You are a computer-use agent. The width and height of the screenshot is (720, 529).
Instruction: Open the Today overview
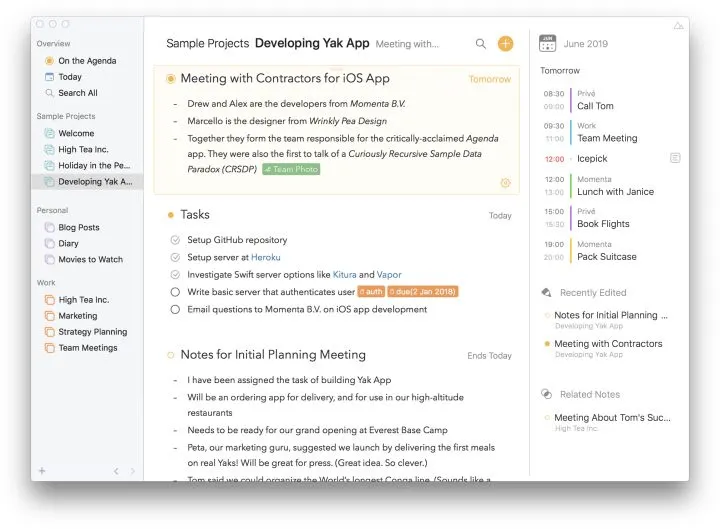(x=63, y=77)
